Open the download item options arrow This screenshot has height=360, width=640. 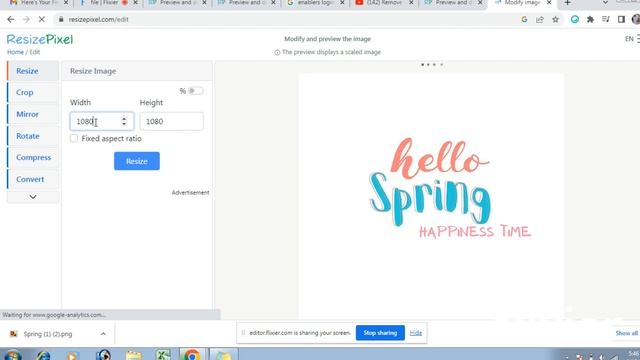pos(103,334)
